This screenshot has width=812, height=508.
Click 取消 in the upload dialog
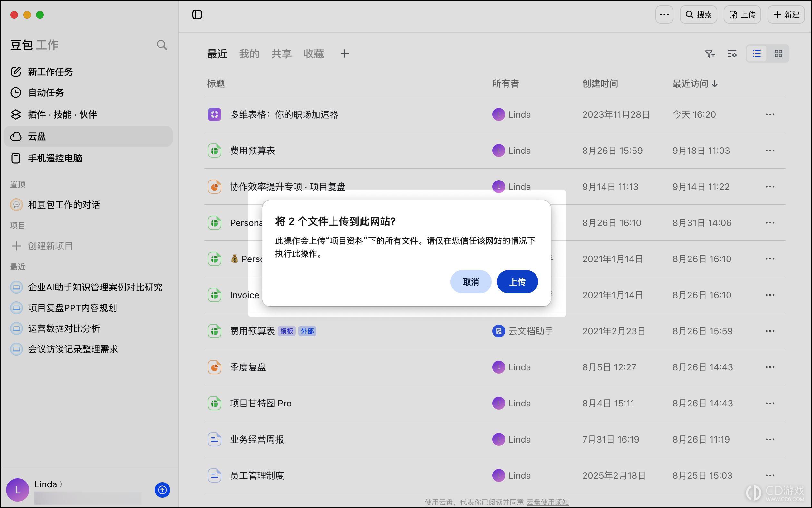[471, 282]
